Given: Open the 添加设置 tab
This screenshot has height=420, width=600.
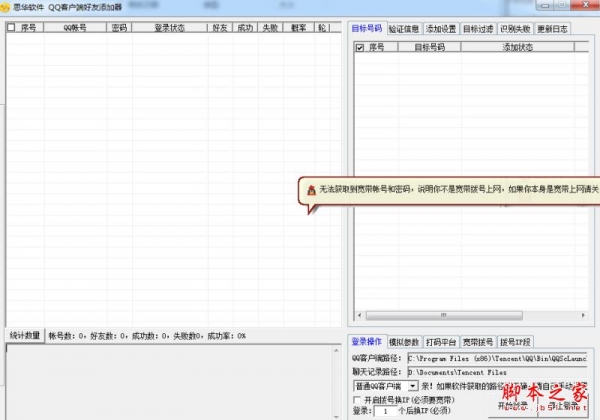Looking at the screenshot, I should point(441,29).
